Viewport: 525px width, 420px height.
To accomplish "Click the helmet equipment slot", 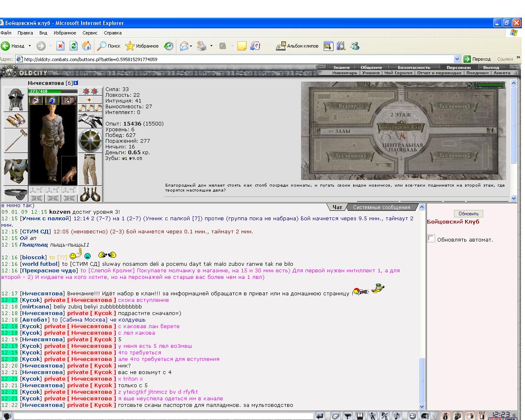I will [x=16, y=100].
